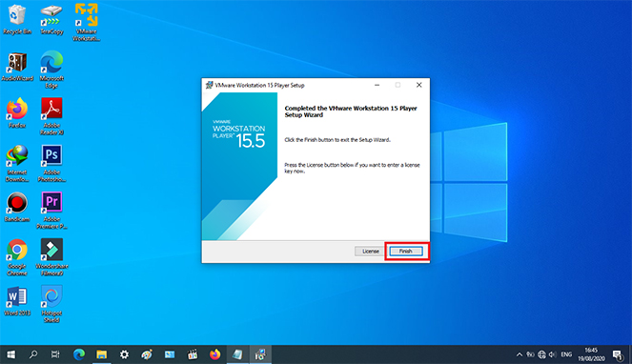Screen dimensions: 632x364
Task: Select the Microsoft Edge desktop shortcut
Action: click(x=51, y=70)
